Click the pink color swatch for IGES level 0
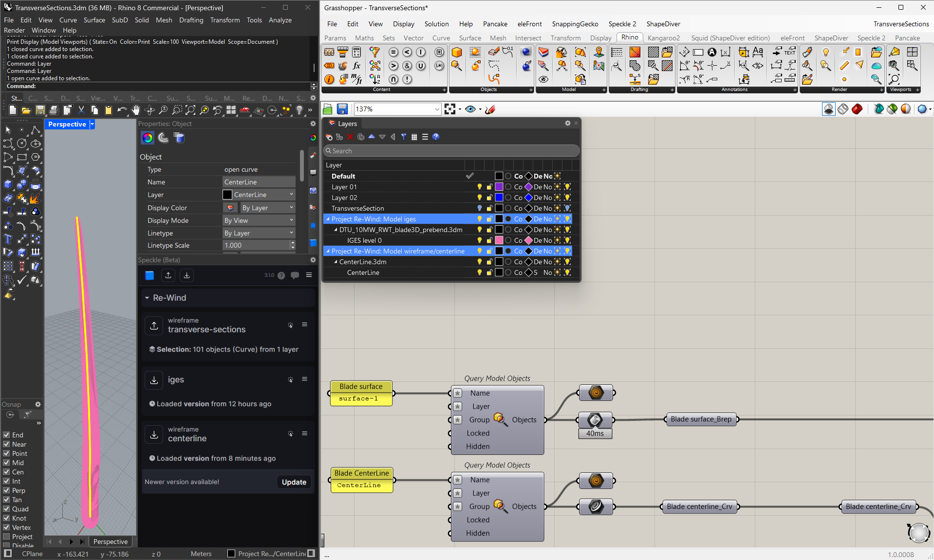 tap(499, 240)
